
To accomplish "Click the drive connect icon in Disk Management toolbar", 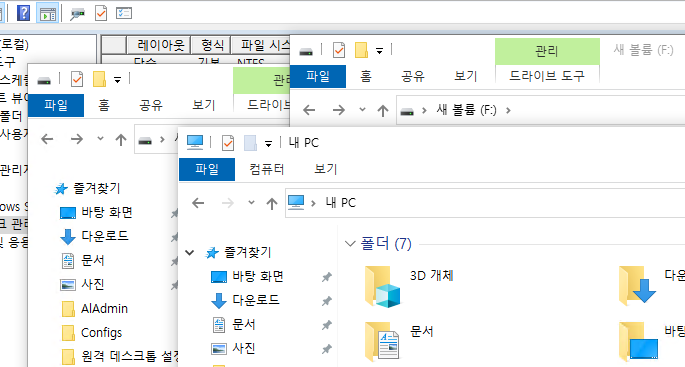I will pos(78,14).
